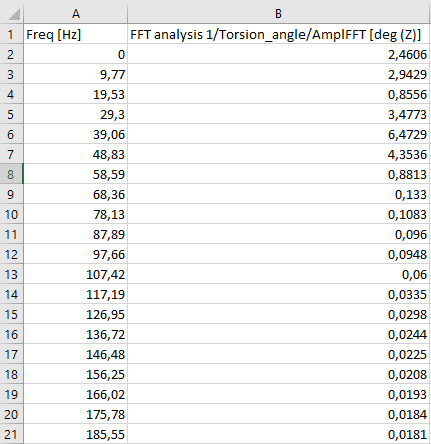Select cell with value 48,83
The width and height of the screenshot is (431, 444).
76,154
